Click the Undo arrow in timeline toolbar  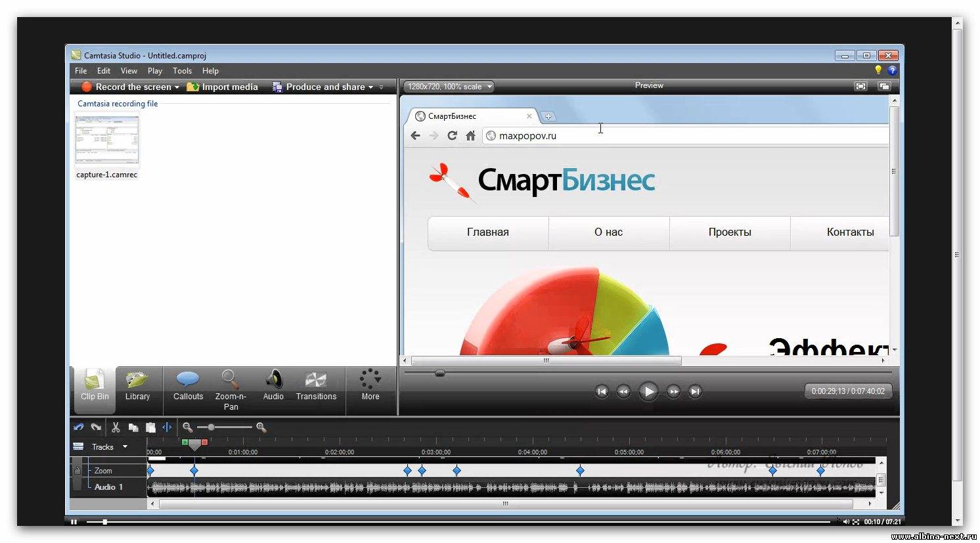click(79, 427)
